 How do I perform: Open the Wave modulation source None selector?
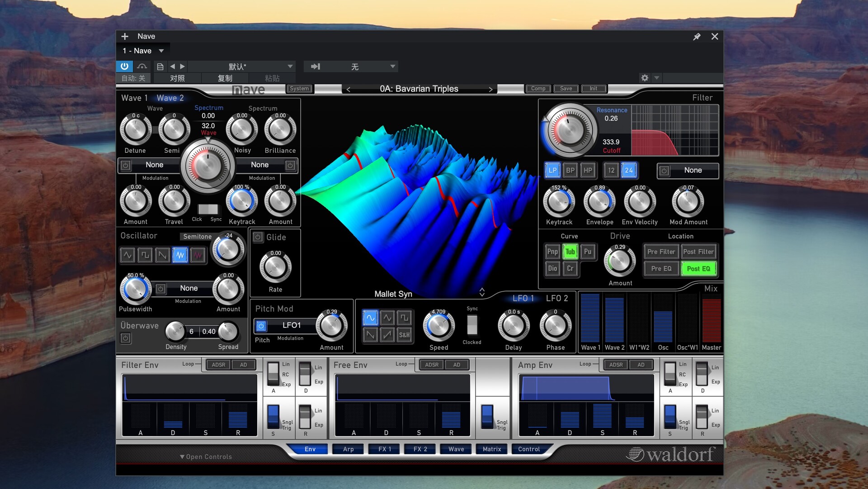pyautogui.click(x=154, y=165)
